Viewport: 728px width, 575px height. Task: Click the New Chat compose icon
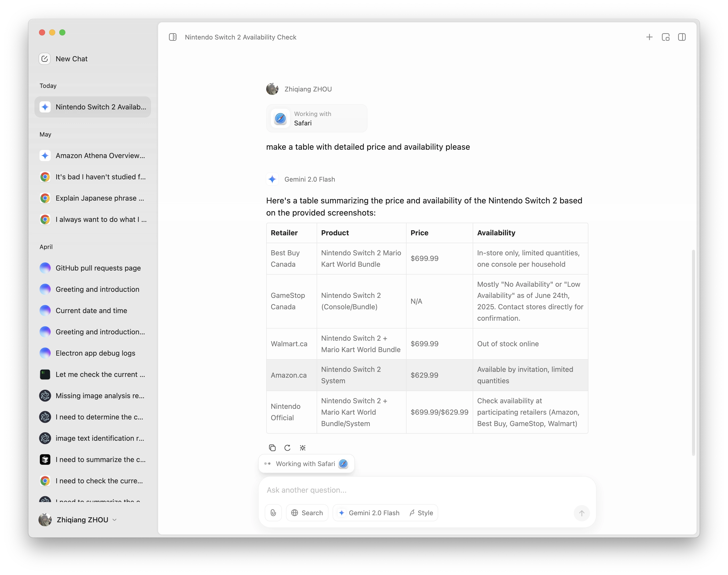click(45, 59)
